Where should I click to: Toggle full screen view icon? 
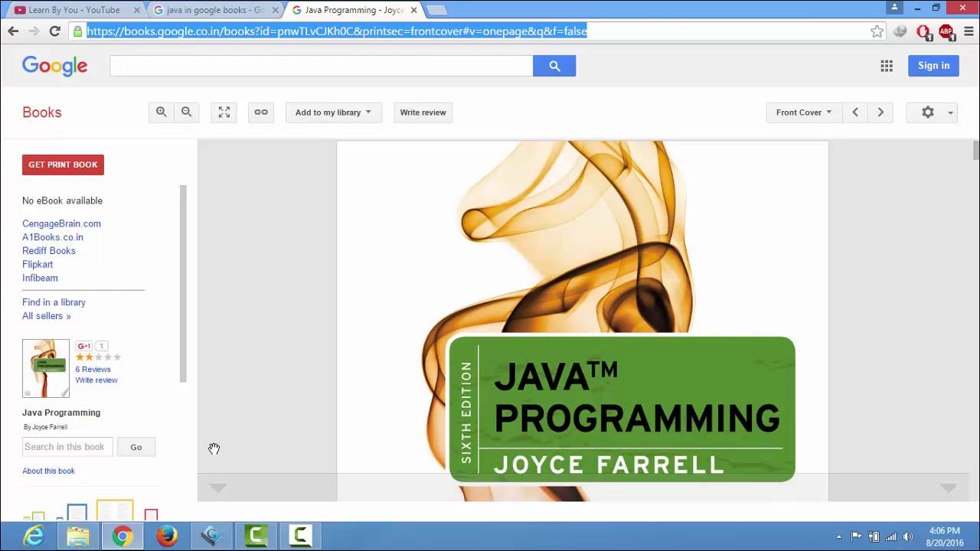point(224,112)
